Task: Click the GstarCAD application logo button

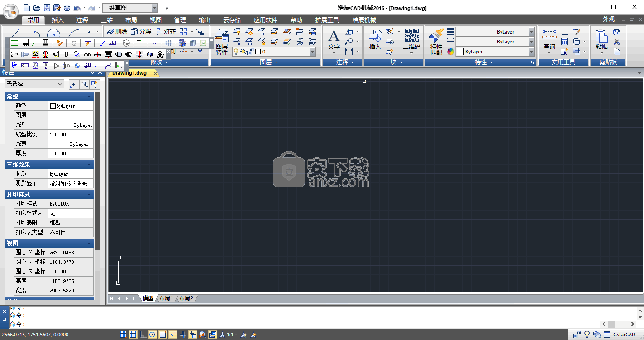Action: (10, 11)
